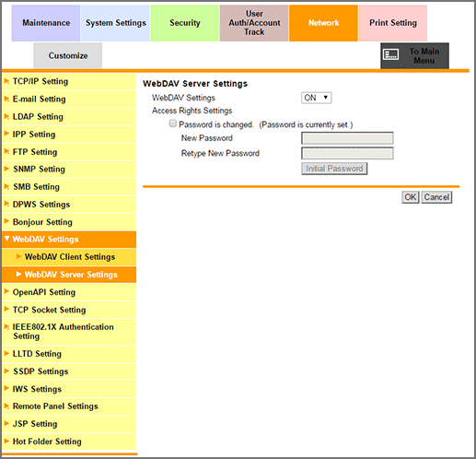Image resolution: width=476 pixels, height=459 pixels.
Task: Focus the New Password input field
Action: click(x=347, y=138)
